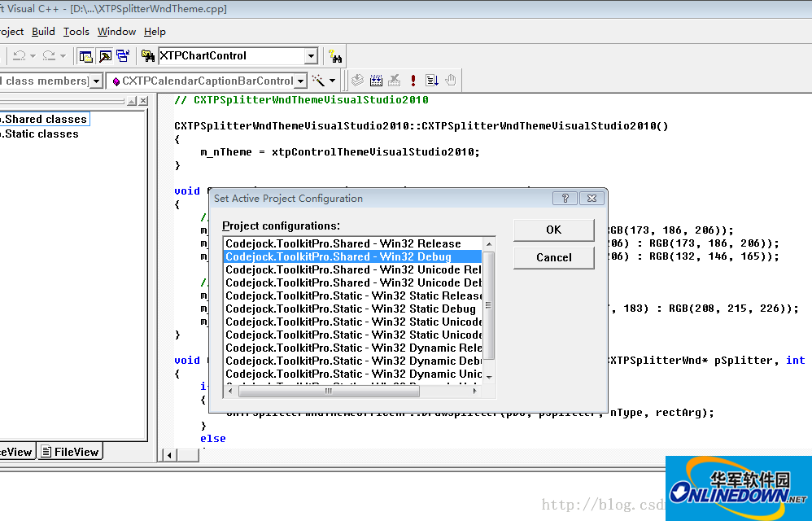Viewport: 812px width, 521px height.
Task: Select Static - Win32 Dynamic Rele configuration
Action: pyautogui.click(x=352, y=348)
